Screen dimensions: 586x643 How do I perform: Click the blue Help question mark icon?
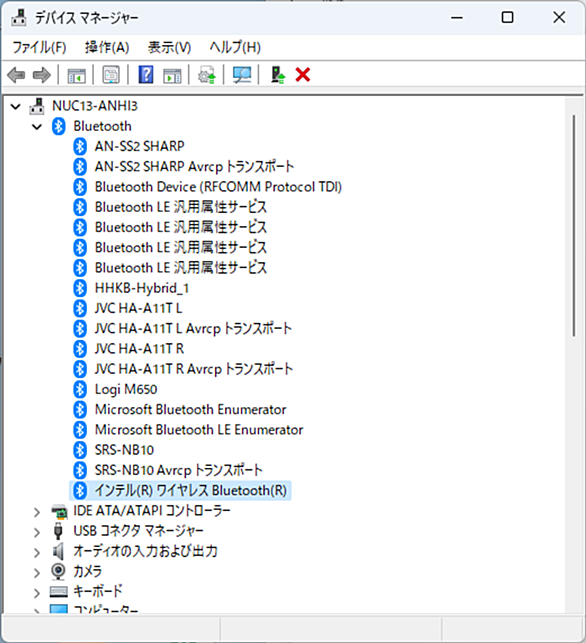[x=146, y=75]
